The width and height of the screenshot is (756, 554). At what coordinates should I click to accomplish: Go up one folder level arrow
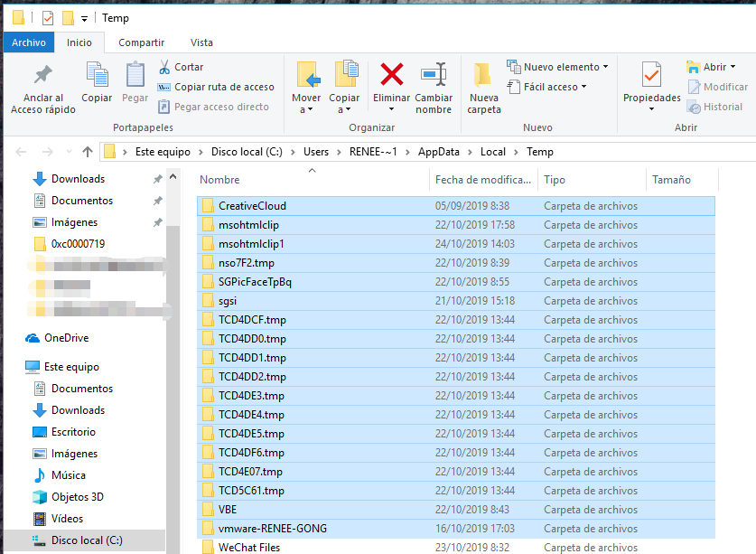tap(88, 152)
